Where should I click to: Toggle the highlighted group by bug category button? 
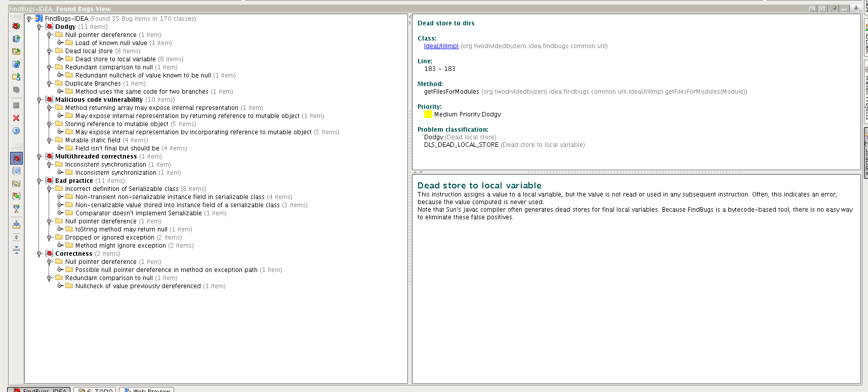click(x=16, y=159)
